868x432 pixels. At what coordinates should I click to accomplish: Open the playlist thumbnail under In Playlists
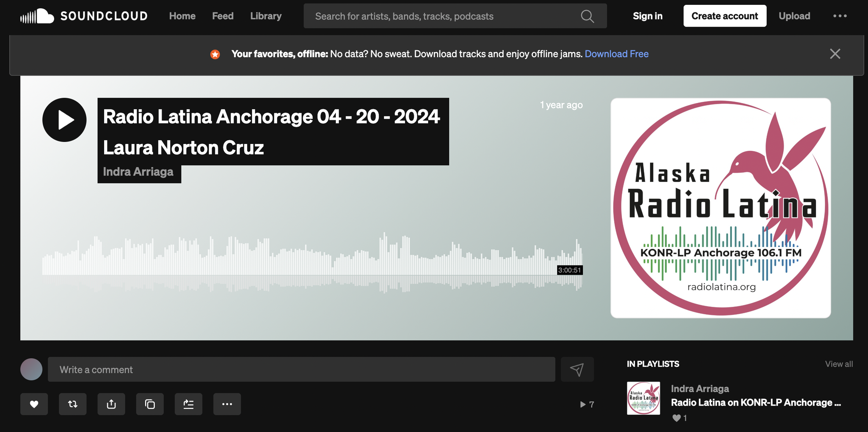pos(643,398)
